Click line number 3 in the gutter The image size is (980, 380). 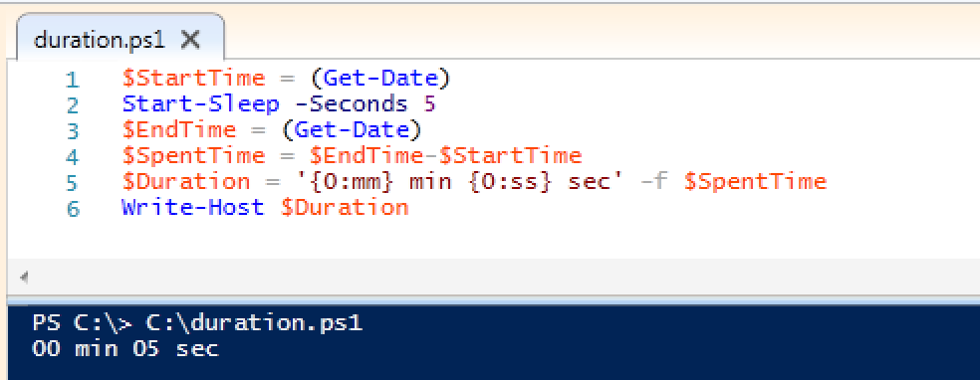pos(73,131)
